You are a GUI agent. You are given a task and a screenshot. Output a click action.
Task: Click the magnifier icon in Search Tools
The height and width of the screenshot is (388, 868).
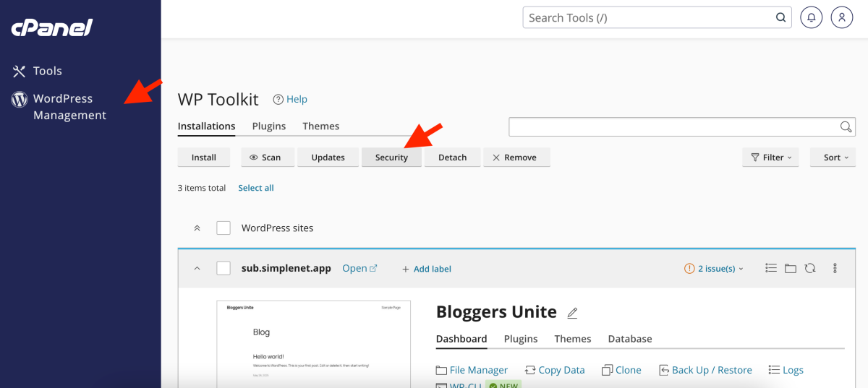click(x=781, y=17)
